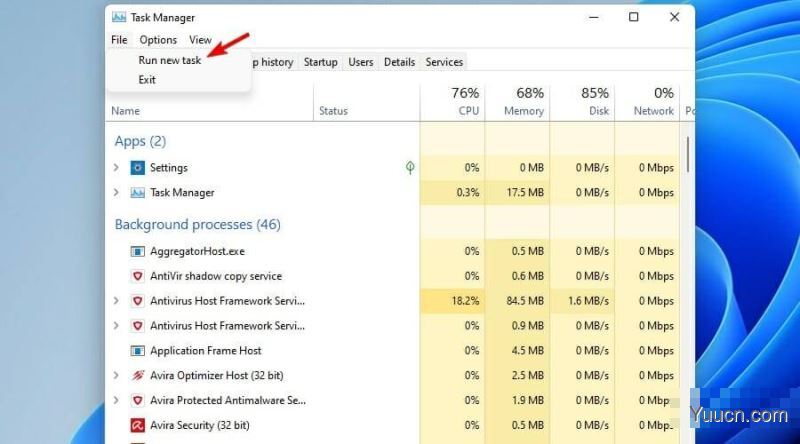Sort processes by the Name column
Viewport: 800px width, 444px height.
pos(126,111)
